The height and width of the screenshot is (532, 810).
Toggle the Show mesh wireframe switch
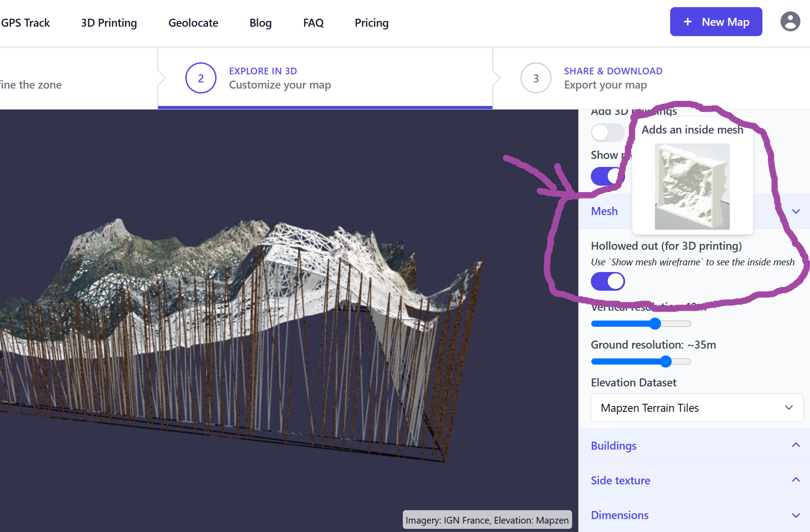608,176
